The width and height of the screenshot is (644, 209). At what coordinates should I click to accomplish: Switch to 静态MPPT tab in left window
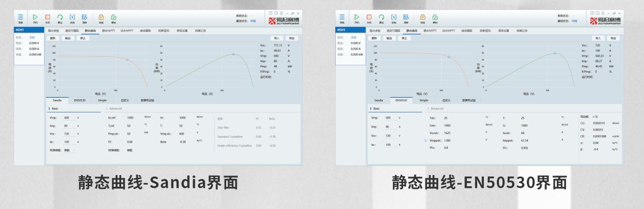click(109, 31)
